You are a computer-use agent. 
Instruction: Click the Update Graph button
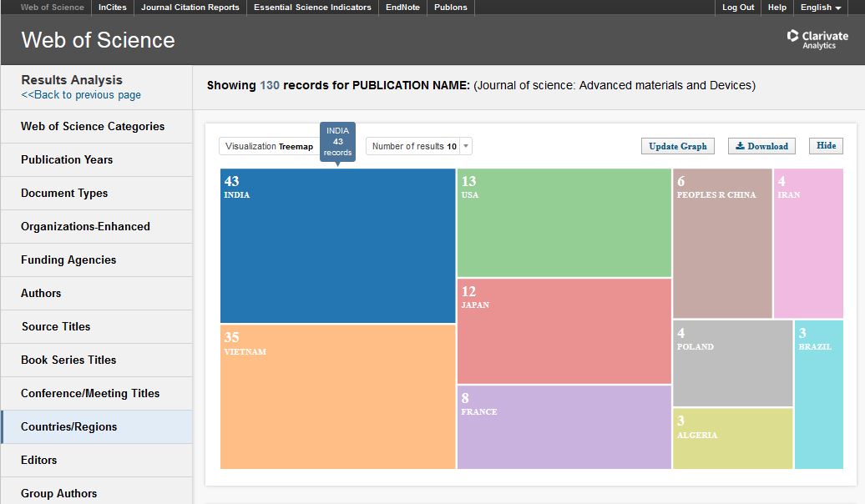(x=678, y=146)
